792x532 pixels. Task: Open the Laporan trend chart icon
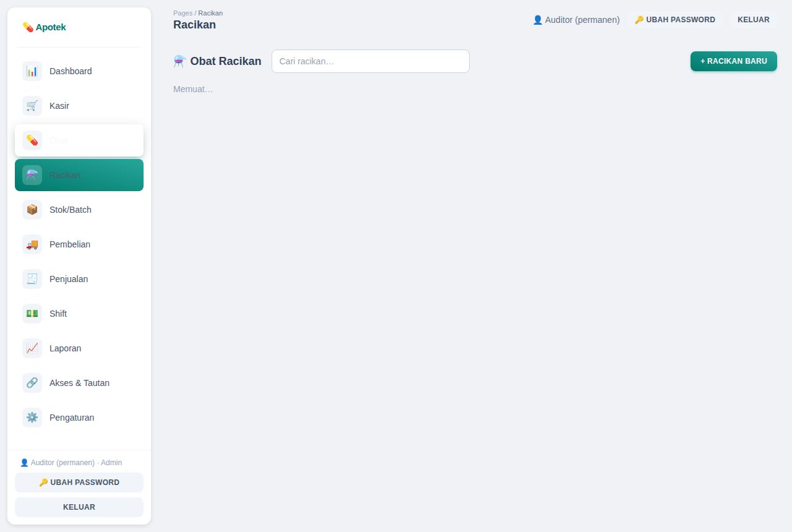coord(32,348)
